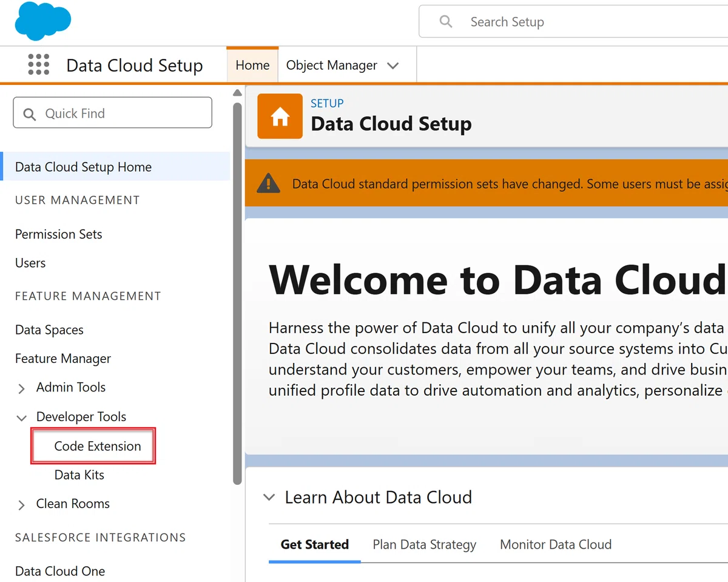The image size is (728, 582).
Task: Click the FEATURE MANAGEMENT section heading
Action: (88, 296)
